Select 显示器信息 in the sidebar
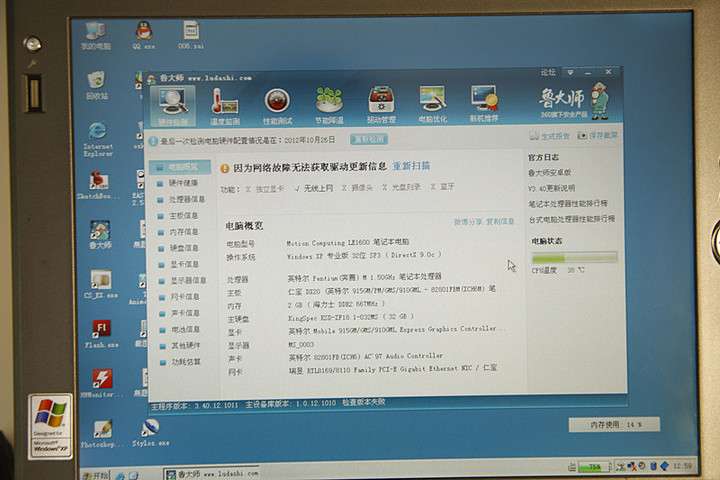The width and height of the screenshot is (720, 480). coord(182,280)
